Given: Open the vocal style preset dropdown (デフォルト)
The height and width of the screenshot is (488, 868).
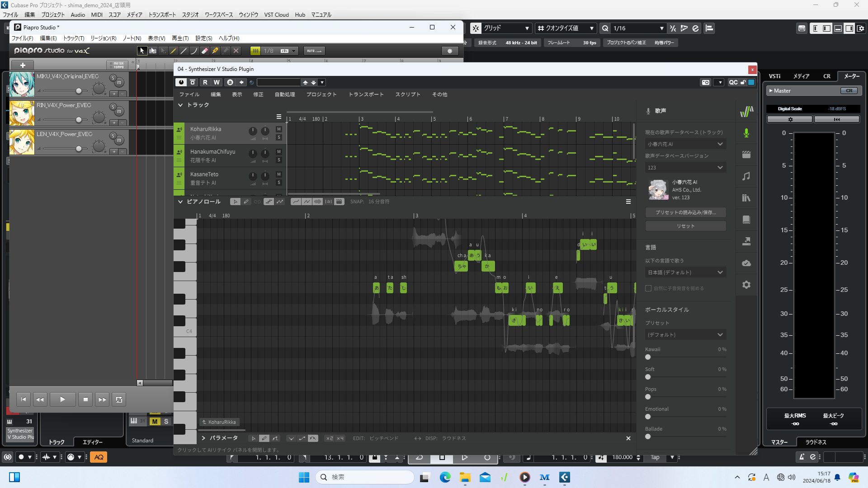Looking at the screenshot, I should [685, 335].
